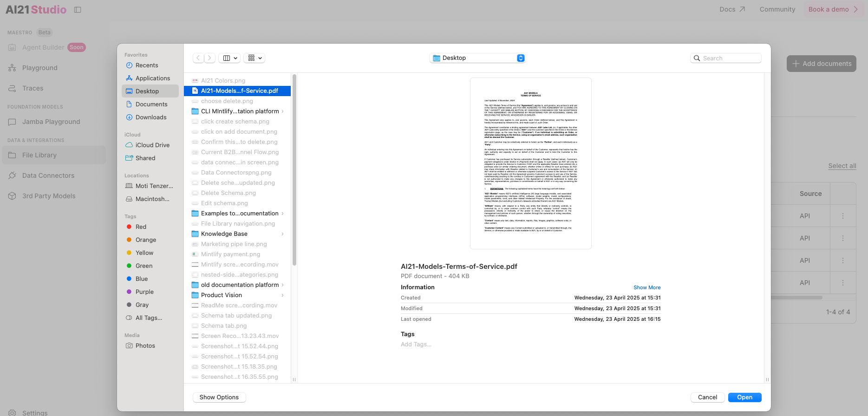Viewport: 868px width, 416px height.
Task: Open the column view mode dropdown
Action: (230, 58)
